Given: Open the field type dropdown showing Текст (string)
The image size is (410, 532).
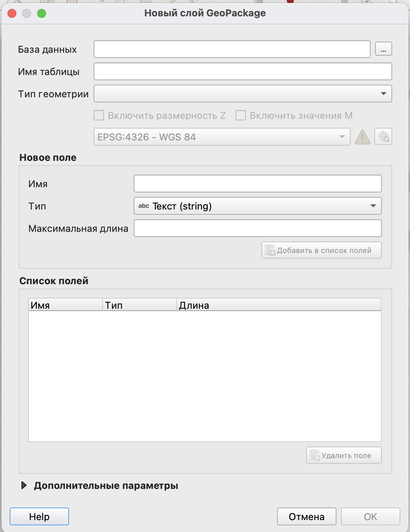Looking at the screenshot, I should coord(257,206).
